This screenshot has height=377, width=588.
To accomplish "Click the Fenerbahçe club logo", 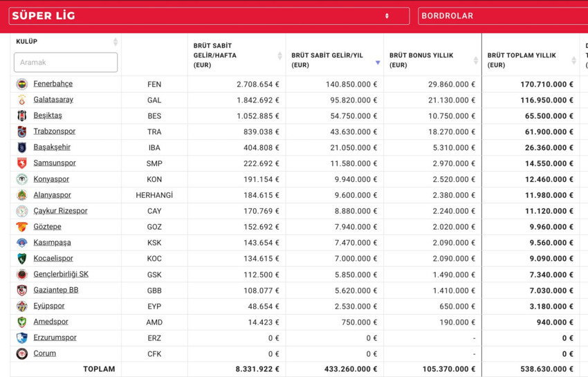I will [x=21, y=84].
